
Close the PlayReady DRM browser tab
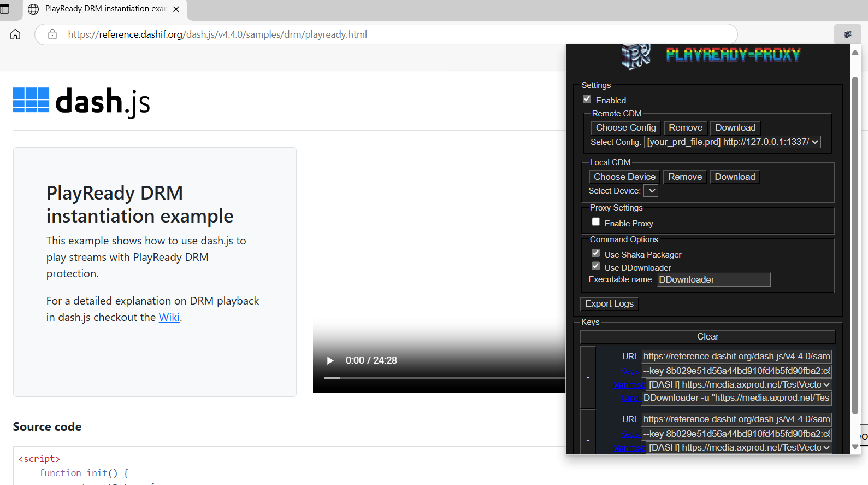(x=176, y=9)
